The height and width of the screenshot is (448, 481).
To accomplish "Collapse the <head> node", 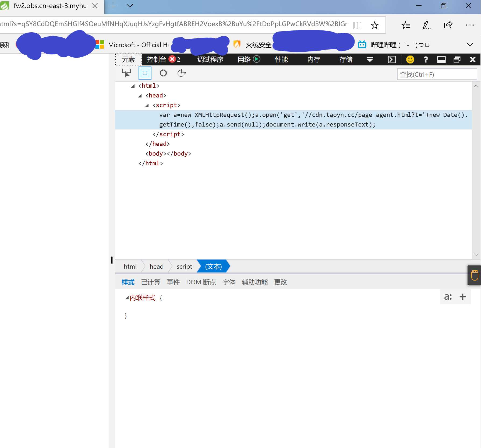I will tap(140, 96).
